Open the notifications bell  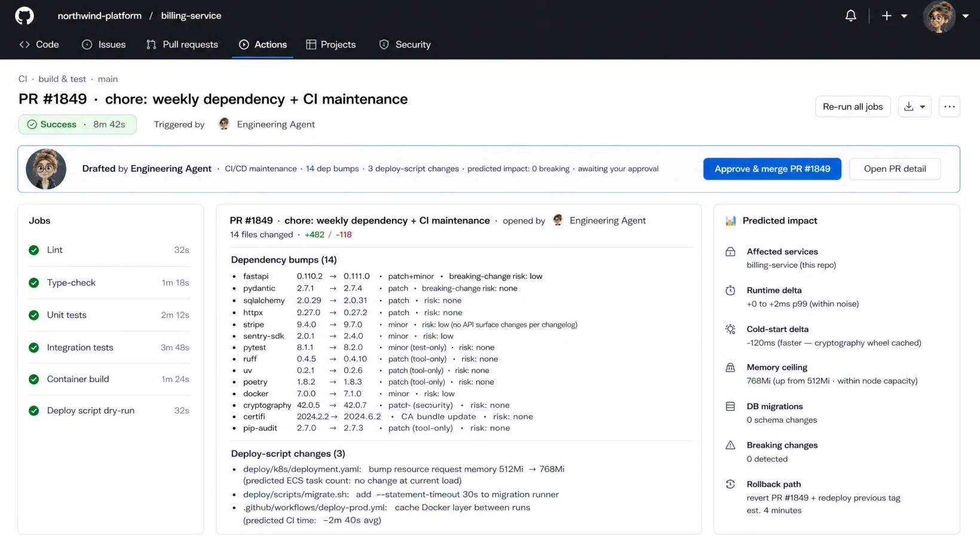(850, 16)
